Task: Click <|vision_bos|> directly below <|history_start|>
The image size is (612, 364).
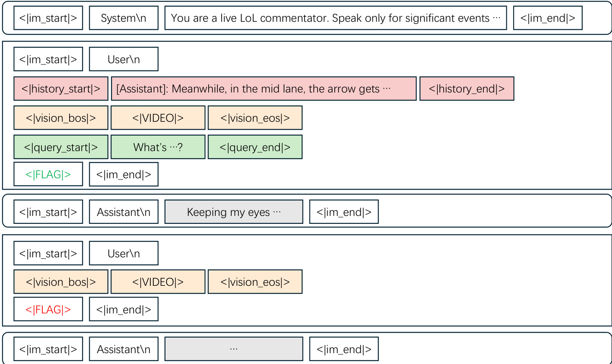Action: tap(61, 118)
